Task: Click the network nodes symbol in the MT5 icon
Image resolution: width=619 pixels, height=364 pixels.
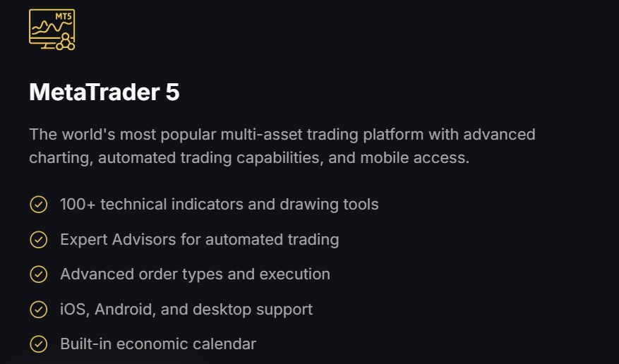Action: pyautogui.click(x=65, y=41)
